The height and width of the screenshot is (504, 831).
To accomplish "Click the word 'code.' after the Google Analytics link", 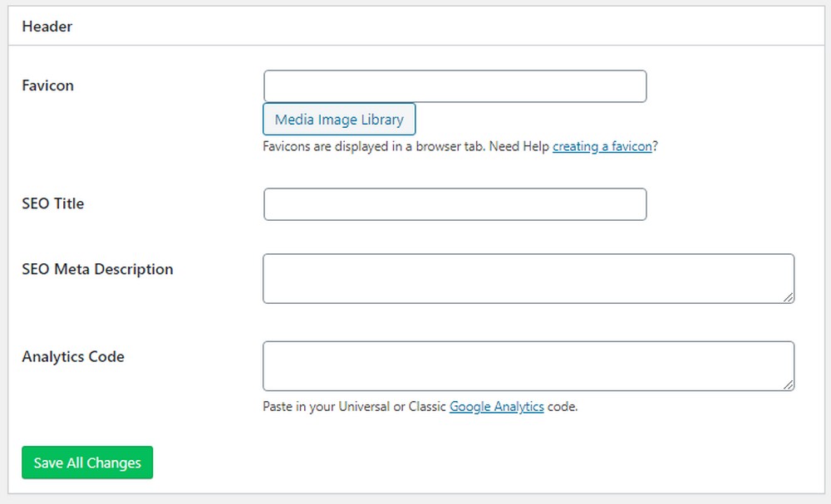I will 563,407.
